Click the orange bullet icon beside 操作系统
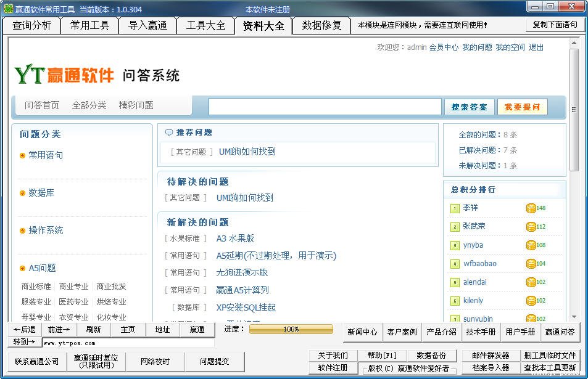 22,230
